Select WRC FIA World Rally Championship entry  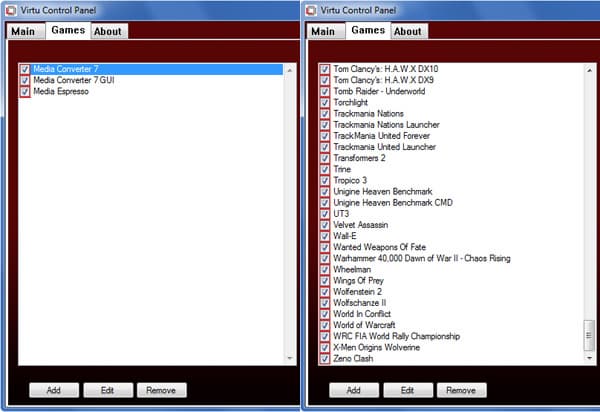tap(397, 336)
